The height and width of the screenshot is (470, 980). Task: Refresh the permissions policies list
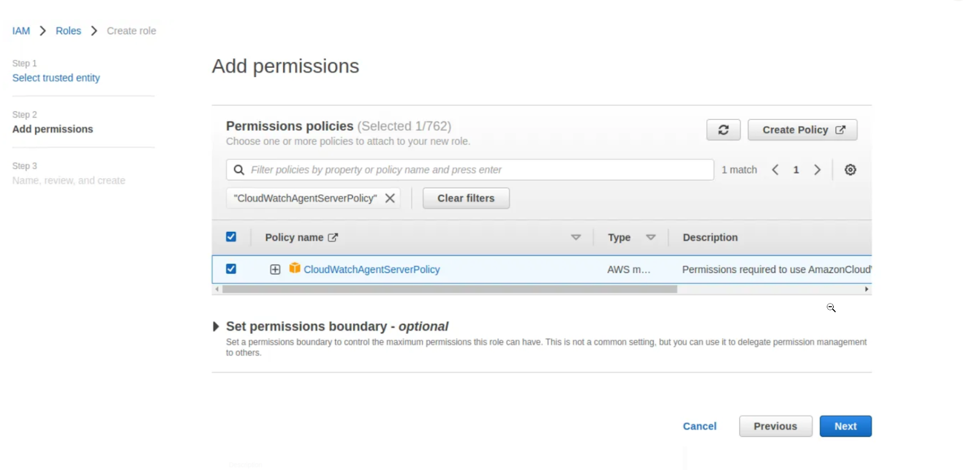[x=723, y=130]
